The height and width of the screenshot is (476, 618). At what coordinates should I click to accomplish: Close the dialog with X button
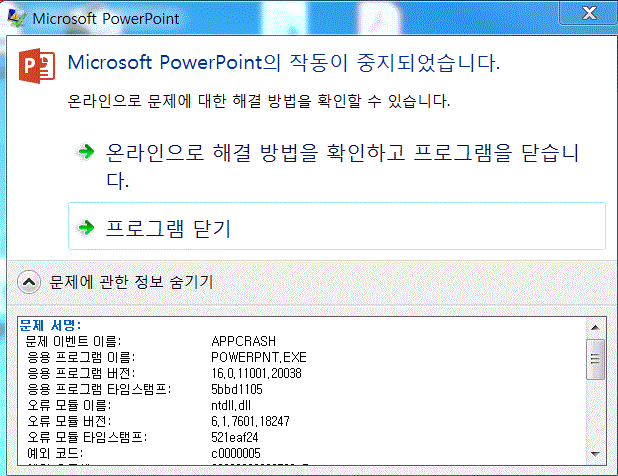(x=589, y=13)
